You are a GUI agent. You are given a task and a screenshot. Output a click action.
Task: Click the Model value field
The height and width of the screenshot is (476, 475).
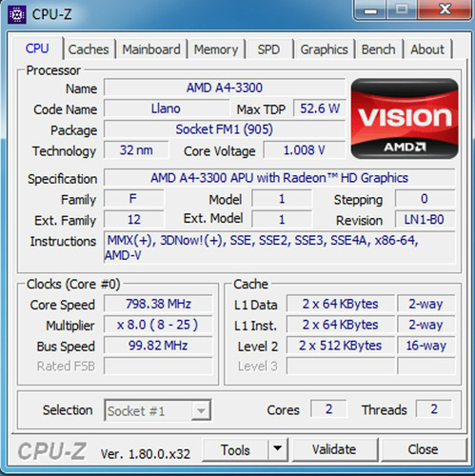(282, 199)
